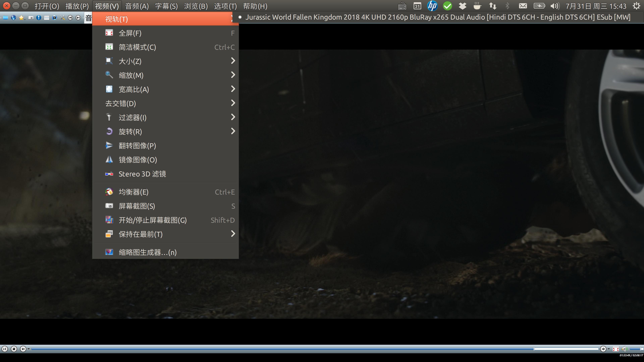Choose 简洁模式(C) compact mode
The width and height of the screenshot is (644, 362).
(166, 47)
